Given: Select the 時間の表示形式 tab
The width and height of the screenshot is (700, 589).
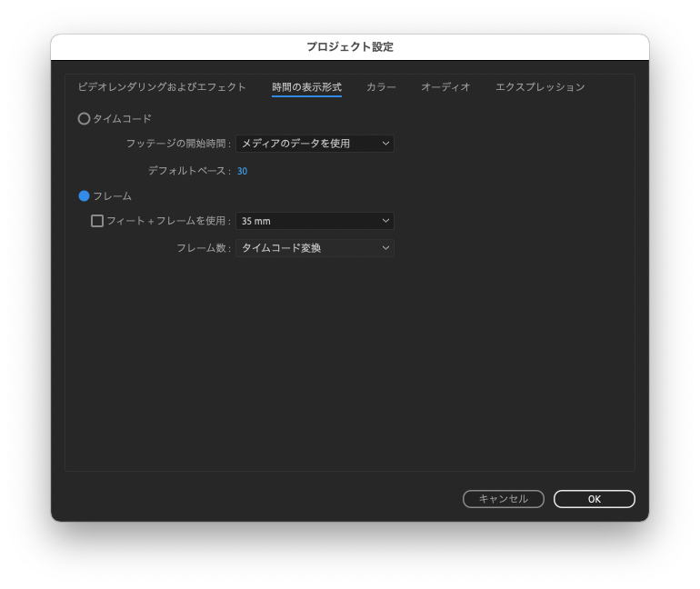Looking at the screenshot, I should point(306,87).
